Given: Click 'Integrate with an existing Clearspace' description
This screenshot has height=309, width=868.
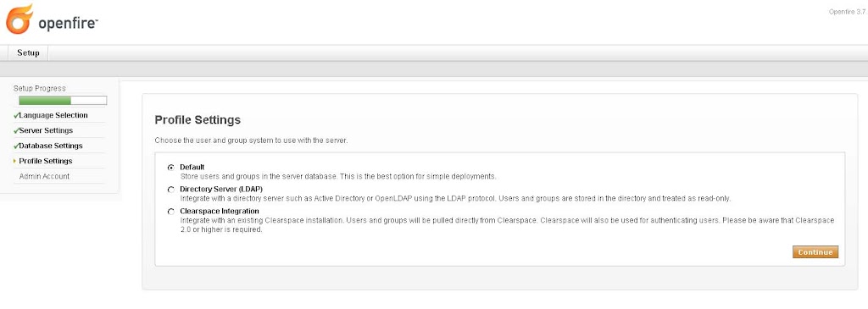Looking at the screenshot, I should click(507, 225).
